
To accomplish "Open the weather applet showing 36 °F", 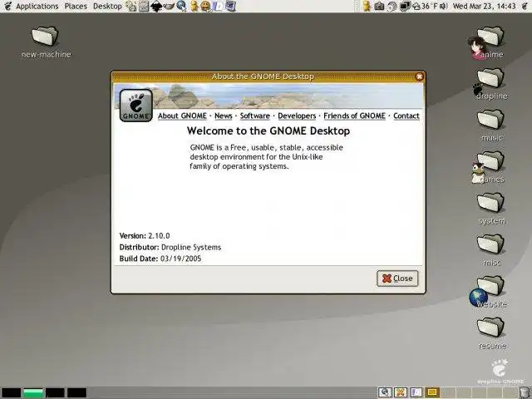I will pyautogui.click(x=425, y=6).
